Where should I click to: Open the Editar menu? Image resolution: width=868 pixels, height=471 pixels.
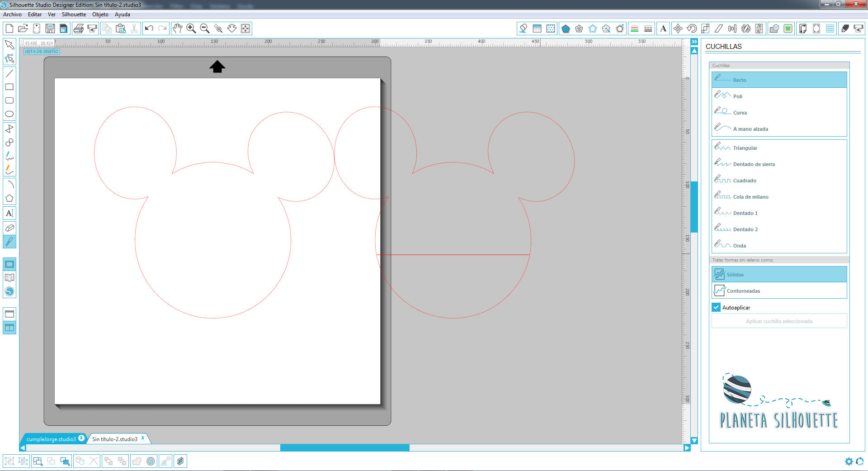point(35,14)
